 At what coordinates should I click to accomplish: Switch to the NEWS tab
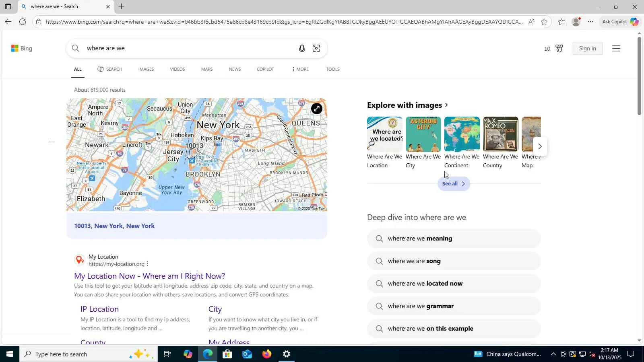tap(235, 69)
